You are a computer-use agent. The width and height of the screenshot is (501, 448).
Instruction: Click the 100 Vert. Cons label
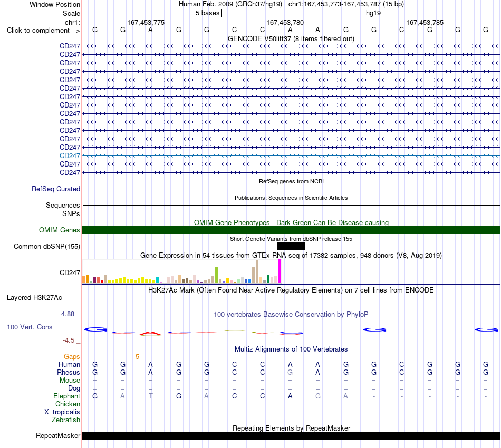30,327
